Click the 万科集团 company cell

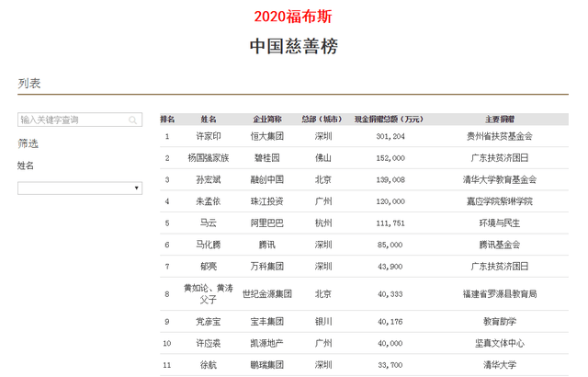click(267, 266)
